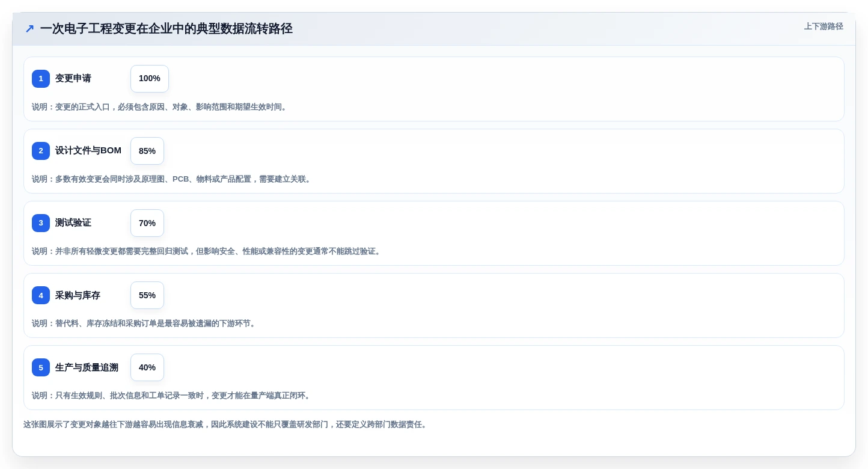Image resolution: width=868 pixels, height=469 pixels.
Task: Click the step 4 number badge
Action: point(41,295)
